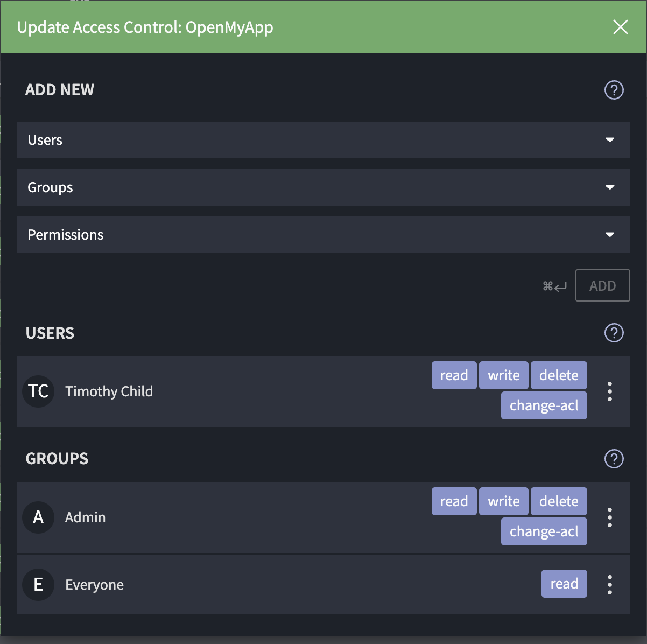Image resolution: width=647 pixels, height=644 pixels.
Task: Click Admin group's change-acl permission tag
Action: pos(544,531)
